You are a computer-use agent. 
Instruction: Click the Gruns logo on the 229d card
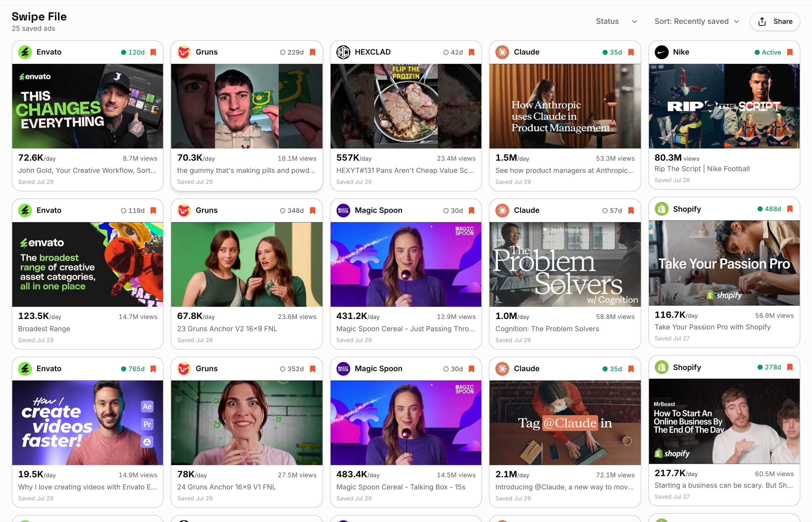[184, 52]
